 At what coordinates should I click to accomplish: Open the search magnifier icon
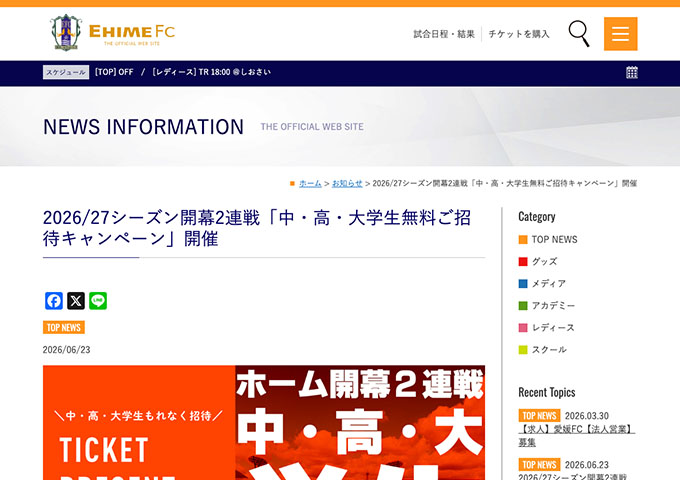579,33
